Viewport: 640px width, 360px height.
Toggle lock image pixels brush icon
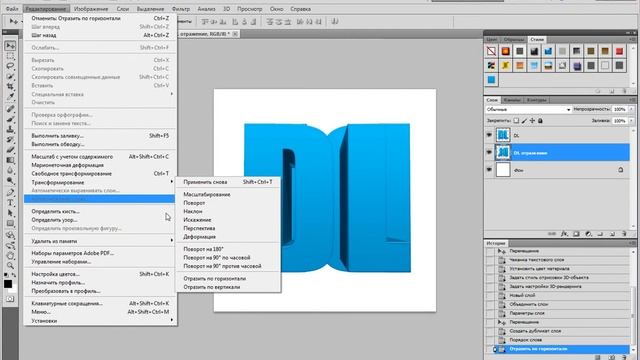click(x=524, y=121)
